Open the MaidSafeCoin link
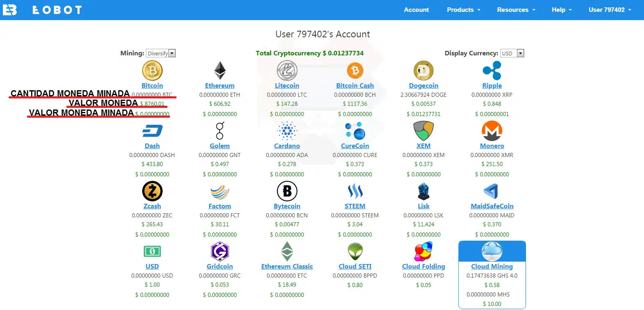Image resolution: width=644 pixels, height=310 pixels. point(492,206)
